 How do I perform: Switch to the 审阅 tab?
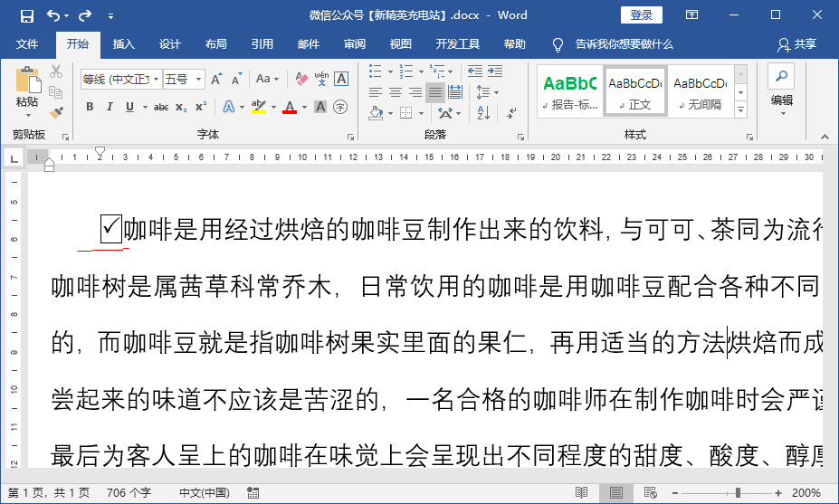(354, 44)
